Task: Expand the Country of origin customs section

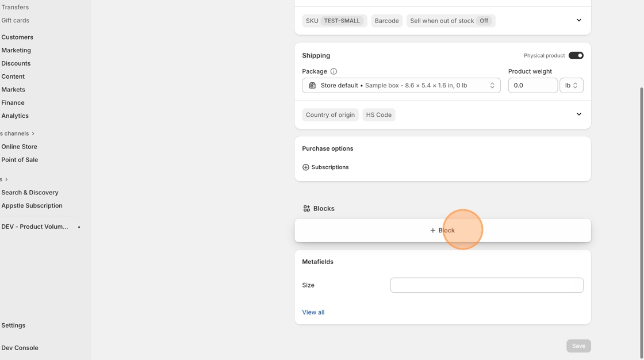Action: [x=578, y=114]
